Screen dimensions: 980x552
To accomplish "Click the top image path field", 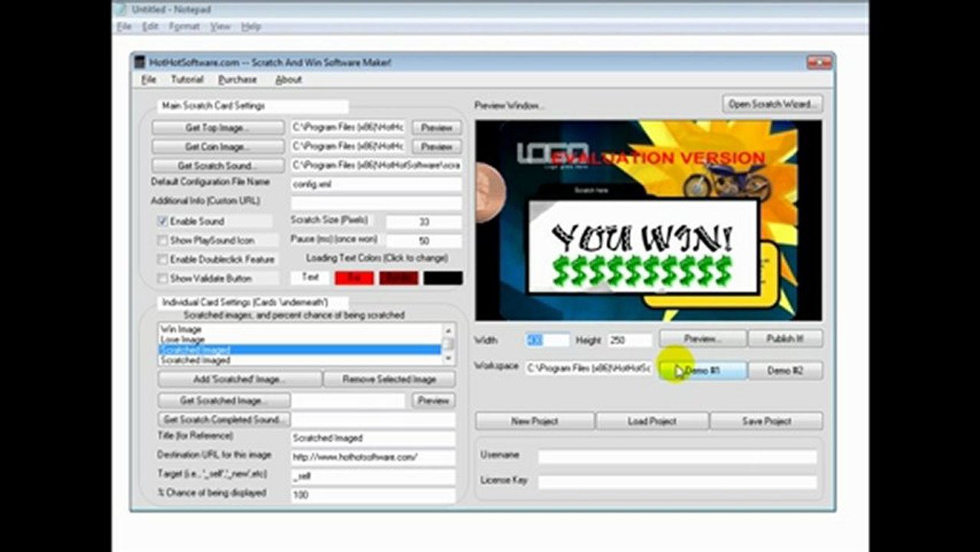I will 349,127.
